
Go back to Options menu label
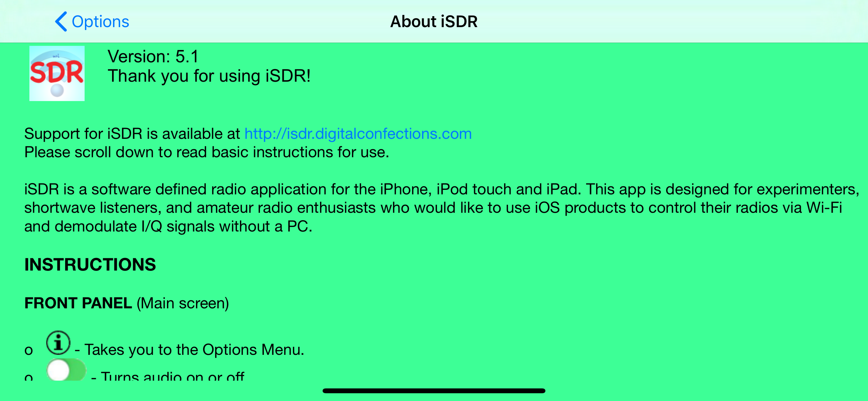[x=100, y=22]
